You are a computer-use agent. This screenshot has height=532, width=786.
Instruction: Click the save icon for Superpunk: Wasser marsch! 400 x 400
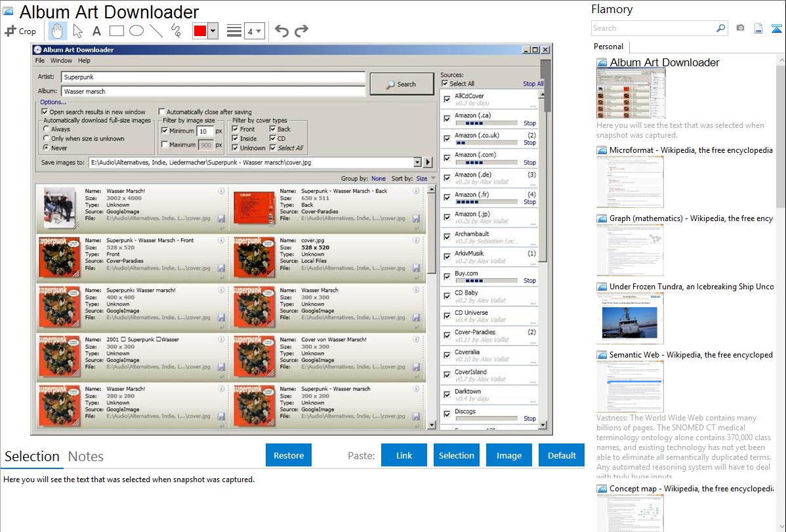tap(221, 317)
